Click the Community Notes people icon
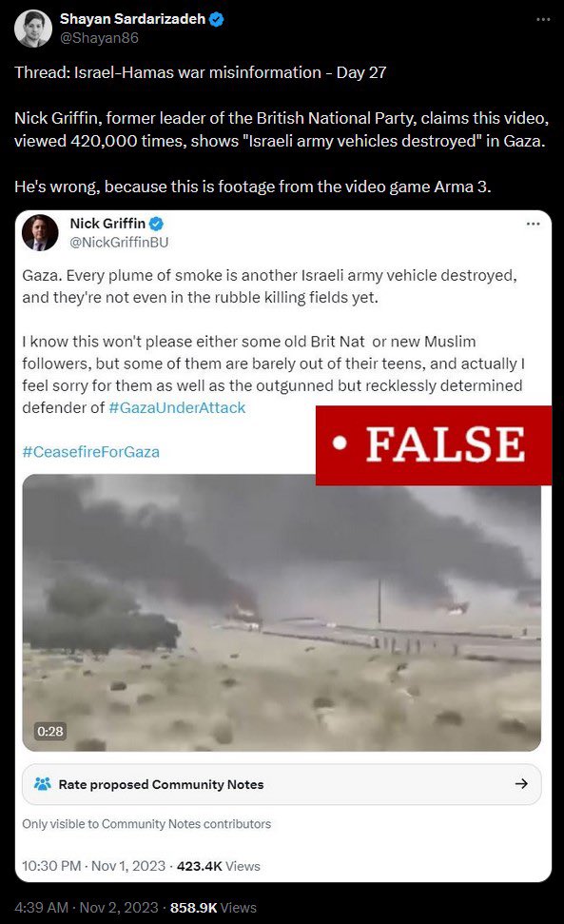Image resolution: width=564 pixels, height=924 pixels. [x=43, y=784]
